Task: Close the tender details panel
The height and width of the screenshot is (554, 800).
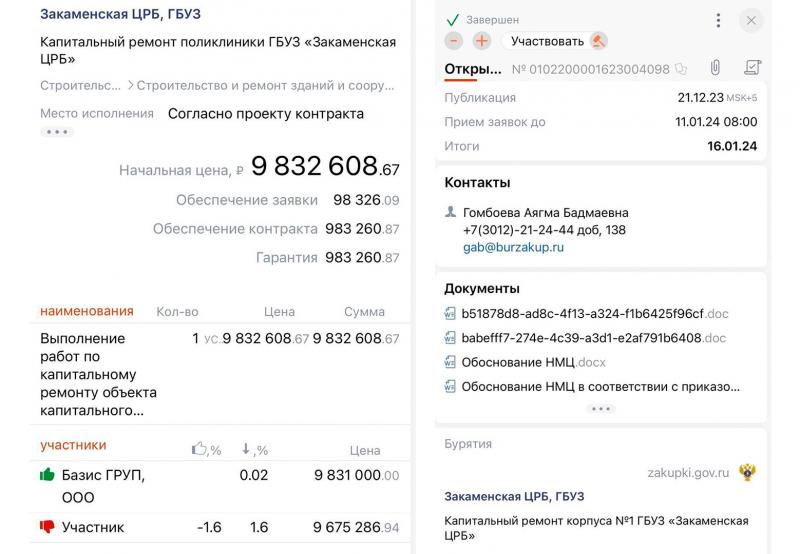Action: (x=751, y=20)
